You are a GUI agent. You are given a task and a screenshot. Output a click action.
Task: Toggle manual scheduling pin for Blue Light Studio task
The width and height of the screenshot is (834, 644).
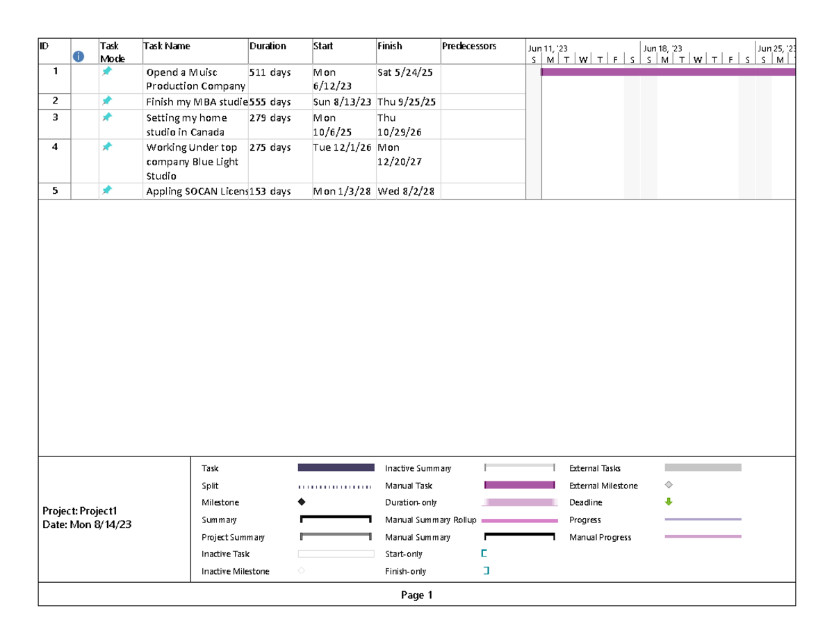(x=108, y=147)
